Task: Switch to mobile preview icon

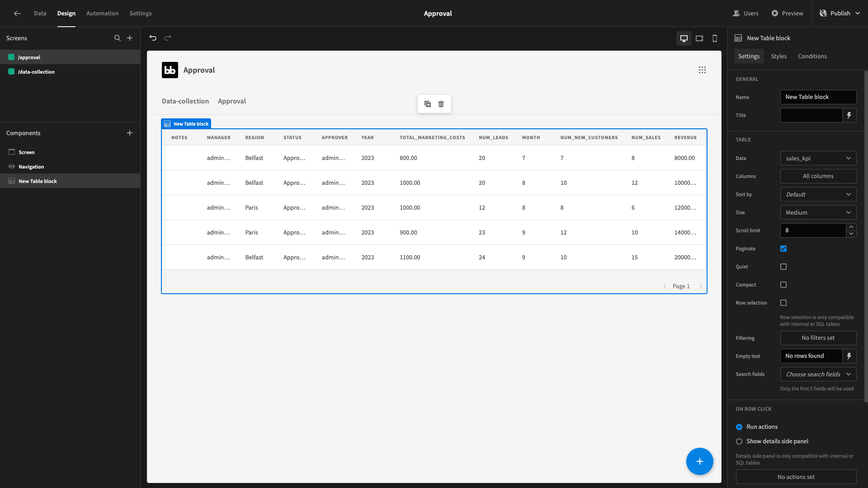Action: (715, 38)
